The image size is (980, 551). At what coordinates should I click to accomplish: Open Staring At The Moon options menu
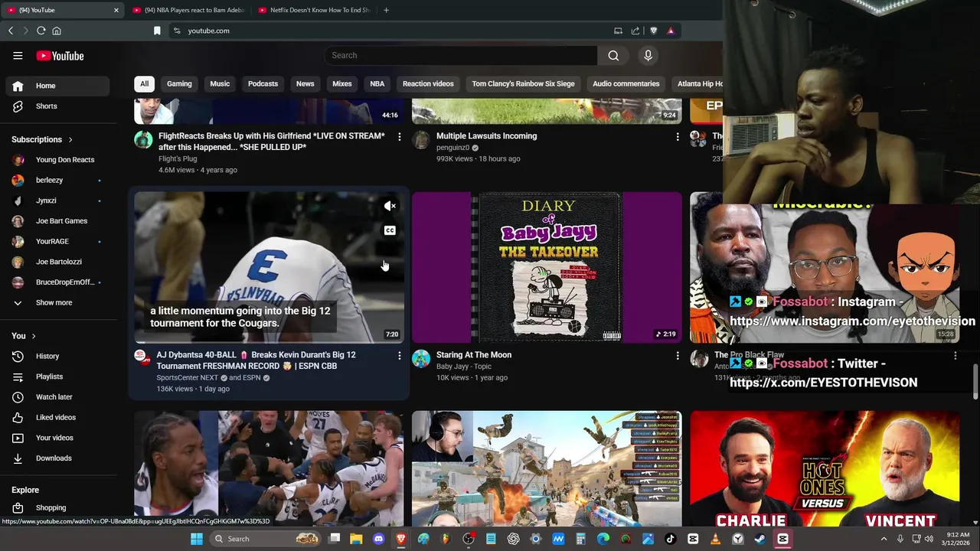677,355
